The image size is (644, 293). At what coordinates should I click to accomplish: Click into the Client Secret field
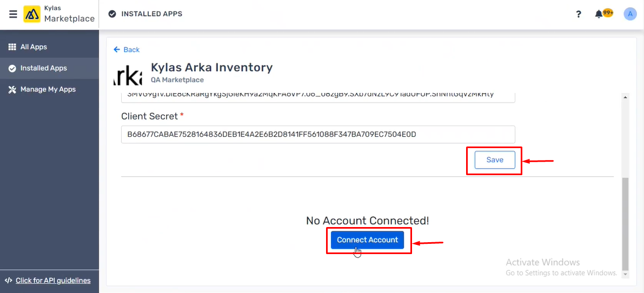(318, 134)
